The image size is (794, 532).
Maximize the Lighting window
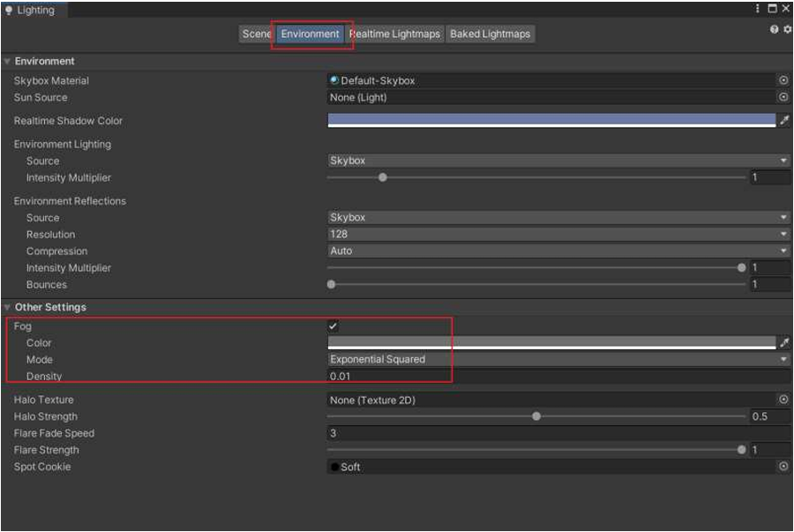pos(772,8)
